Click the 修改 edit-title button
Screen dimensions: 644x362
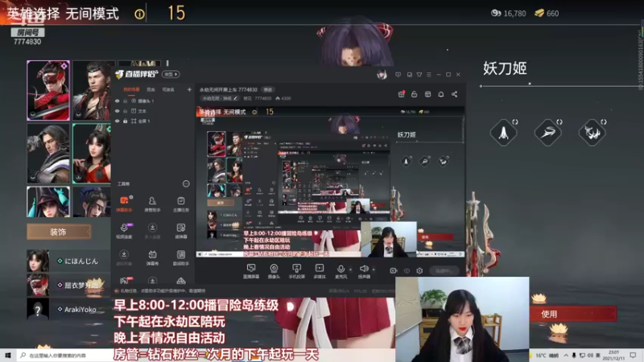click(x=268, y=89)
